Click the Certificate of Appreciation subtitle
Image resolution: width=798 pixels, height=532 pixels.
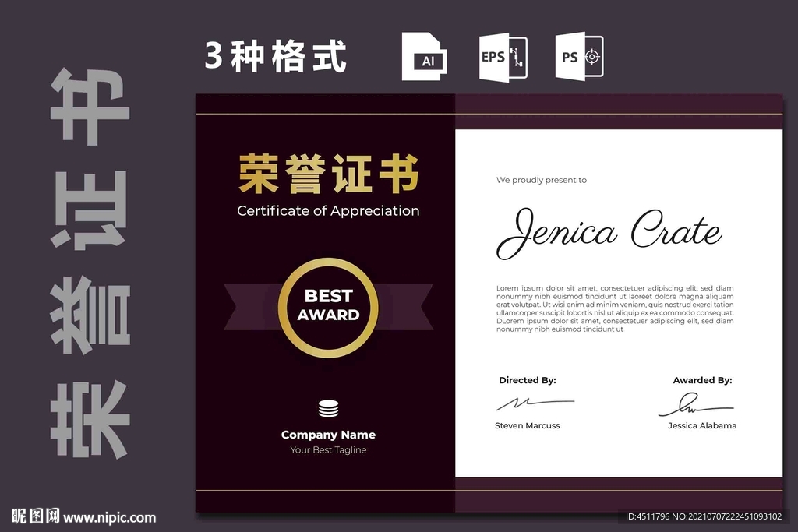click(x=328, y=211)
